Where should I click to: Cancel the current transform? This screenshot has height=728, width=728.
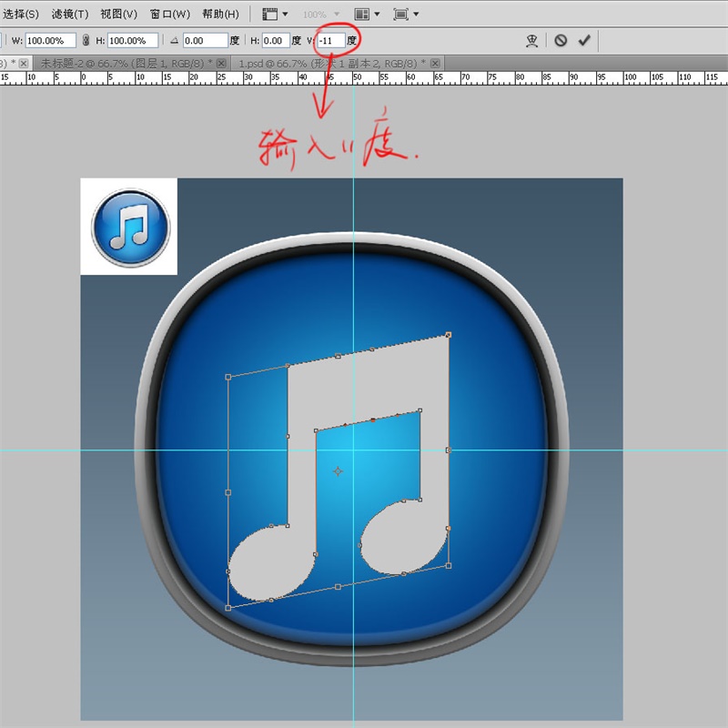(x=561, y=39)
